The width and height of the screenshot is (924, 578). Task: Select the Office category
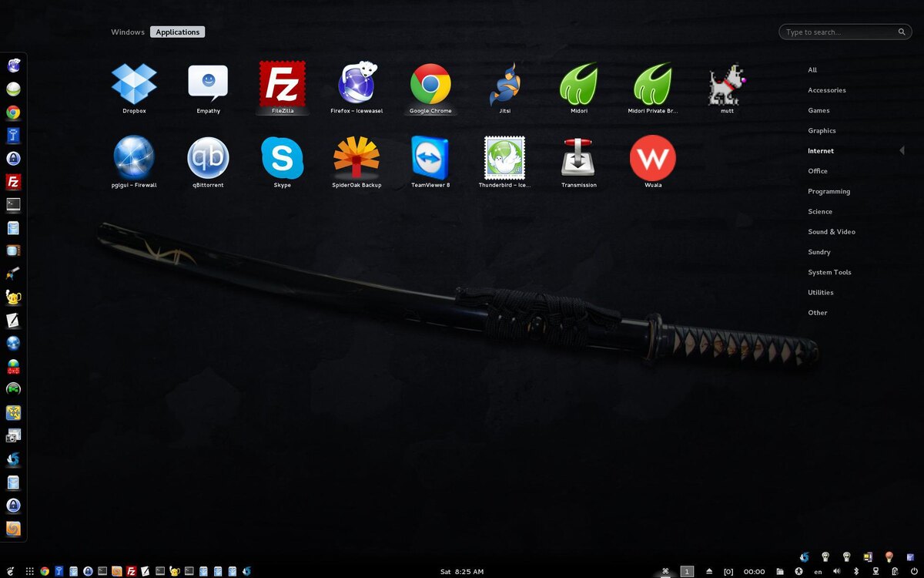point(818,171)
